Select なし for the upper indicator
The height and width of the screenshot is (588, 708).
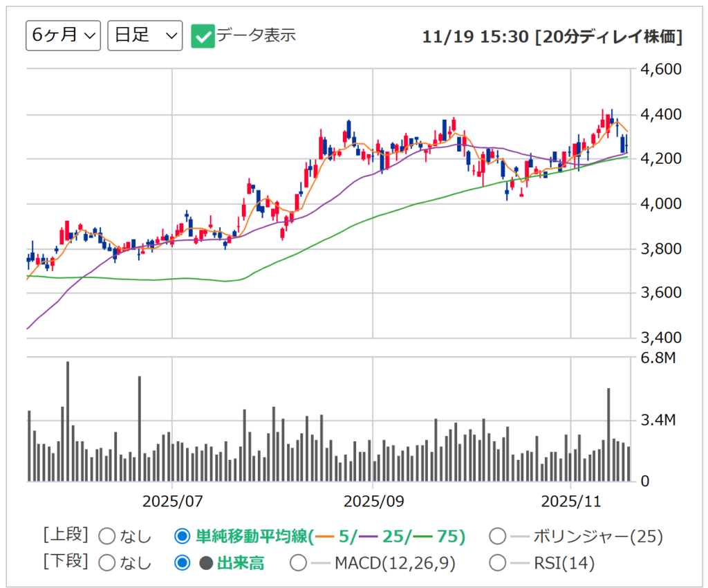[107, 535]
